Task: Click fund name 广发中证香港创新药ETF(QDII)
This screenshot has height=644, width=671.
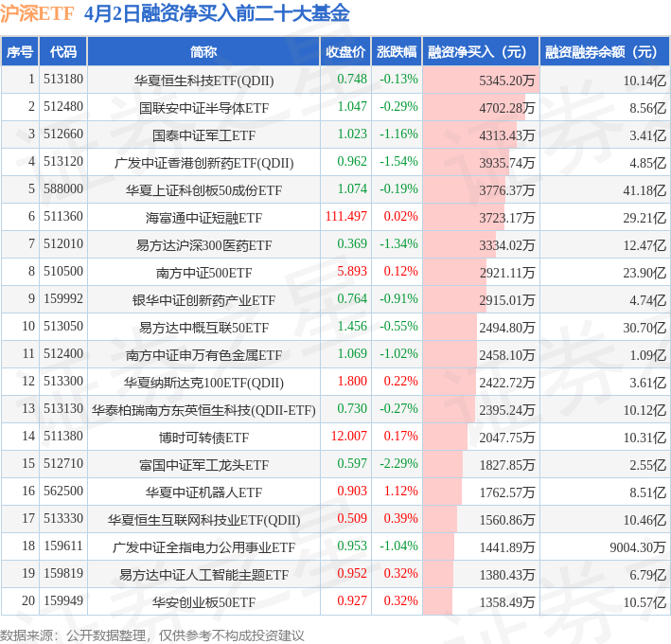Action: [x=203, y=163]
